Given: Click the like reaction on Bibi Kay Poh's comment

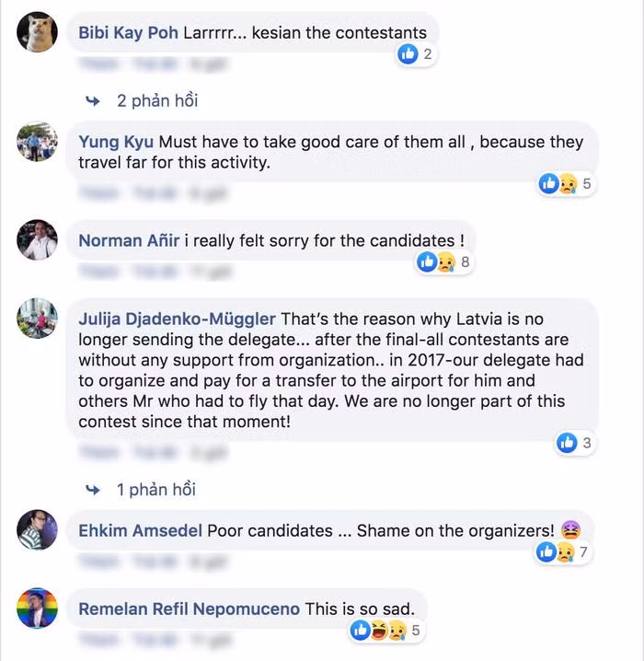Looking at the screenshot, I should point(408,54).
